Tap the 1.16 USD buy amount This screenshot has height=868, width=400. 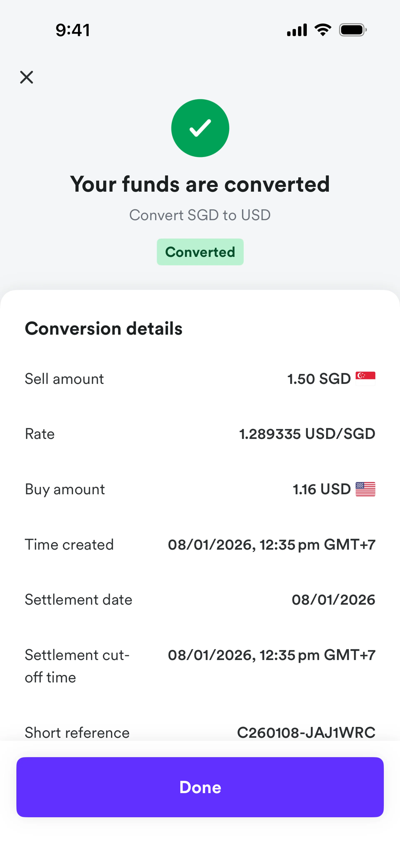pos(321,489)
